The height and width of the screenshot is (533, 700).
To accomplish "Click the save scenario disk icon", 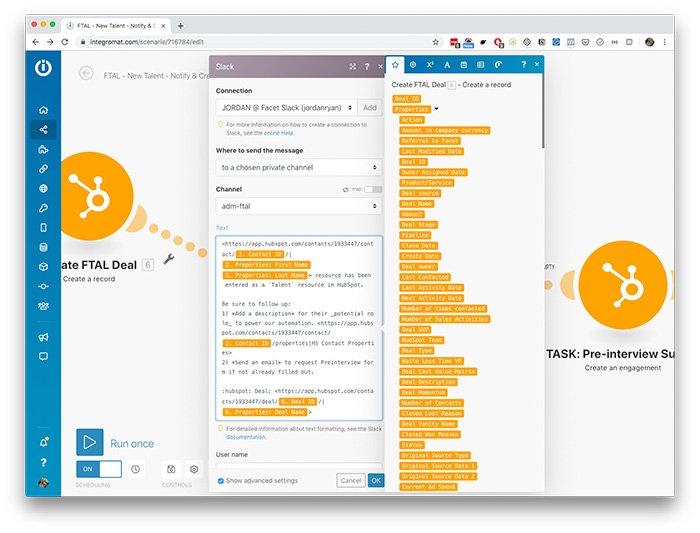I will point(171,469).
